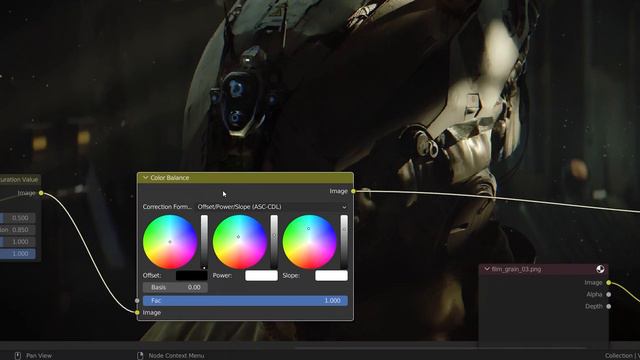
Task: Click the film_grain_03.png node preview icon
Action: tap(600, 269)
